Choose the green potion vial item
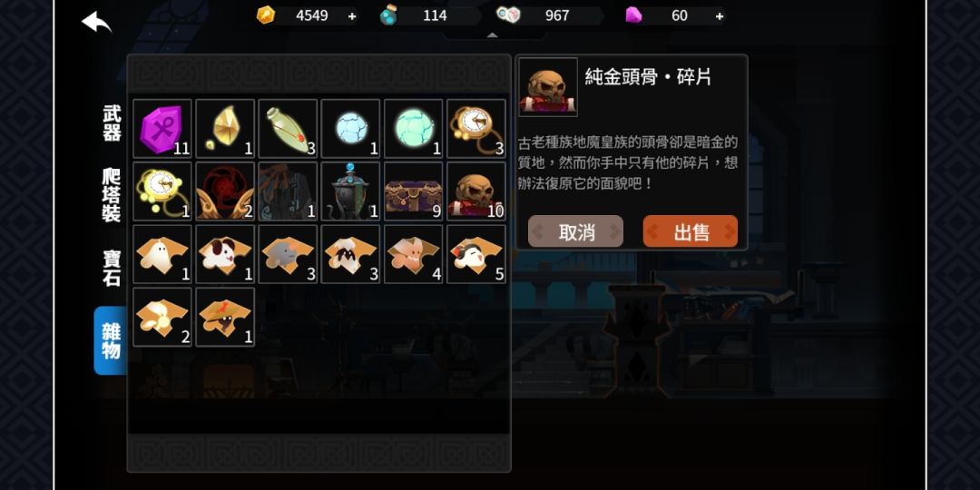 click(289, 128)
